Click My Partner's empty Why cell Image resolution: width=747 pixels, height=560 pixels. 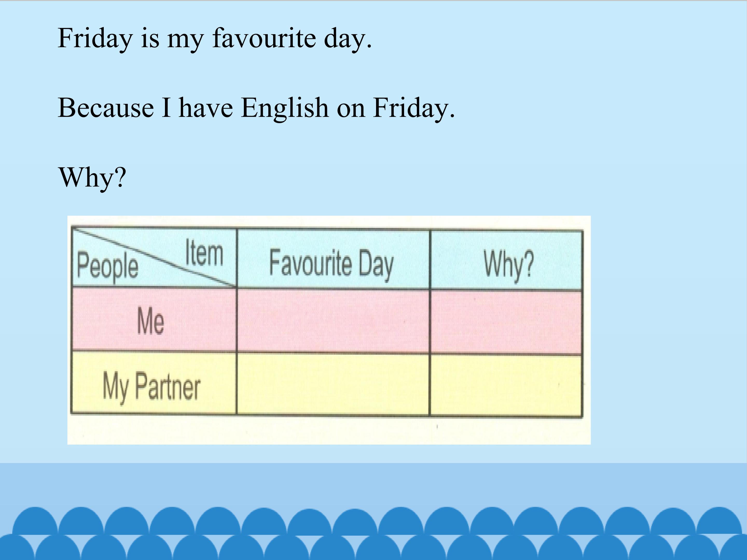[506, 386]
